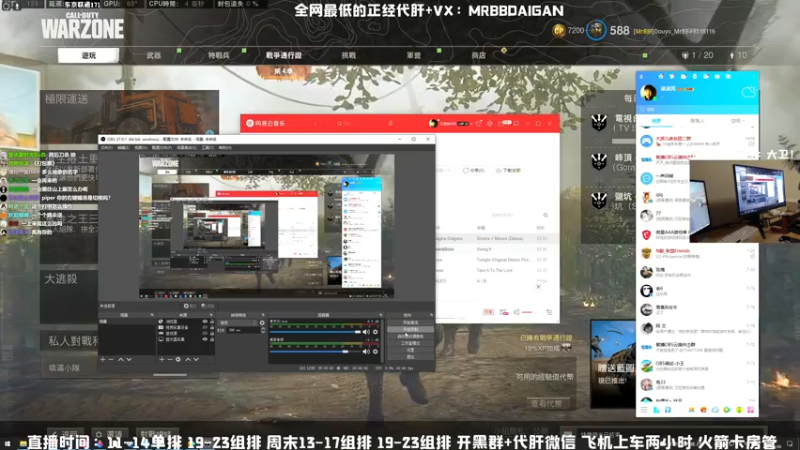Open the skin icon in NetEase Music header
This screenshot has width=800, height=450.
click(479, 123)
